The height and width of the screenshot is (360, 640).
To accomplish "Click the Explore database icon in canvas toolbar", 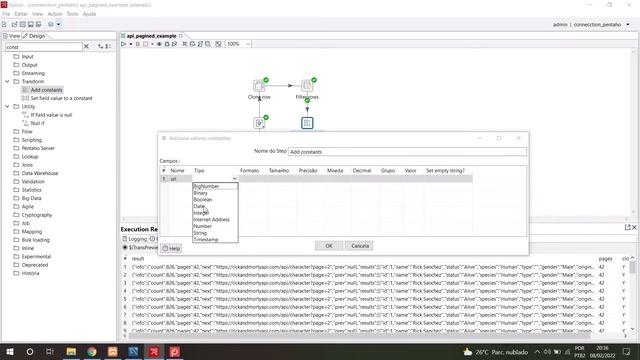I will 208,44.
